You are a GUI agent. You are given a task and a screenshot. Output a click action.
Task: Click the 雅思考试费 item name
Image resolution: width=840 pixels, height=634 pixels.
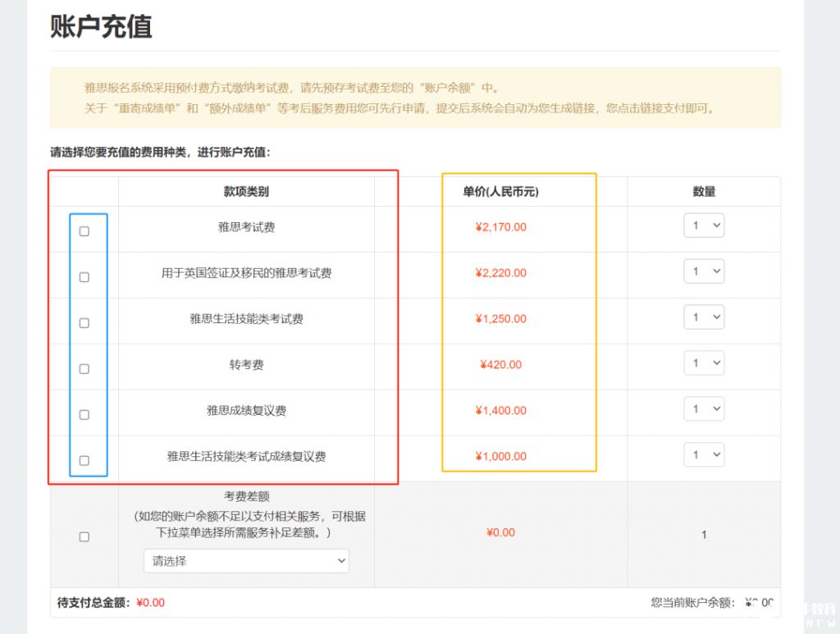click(x=246, y=227)
